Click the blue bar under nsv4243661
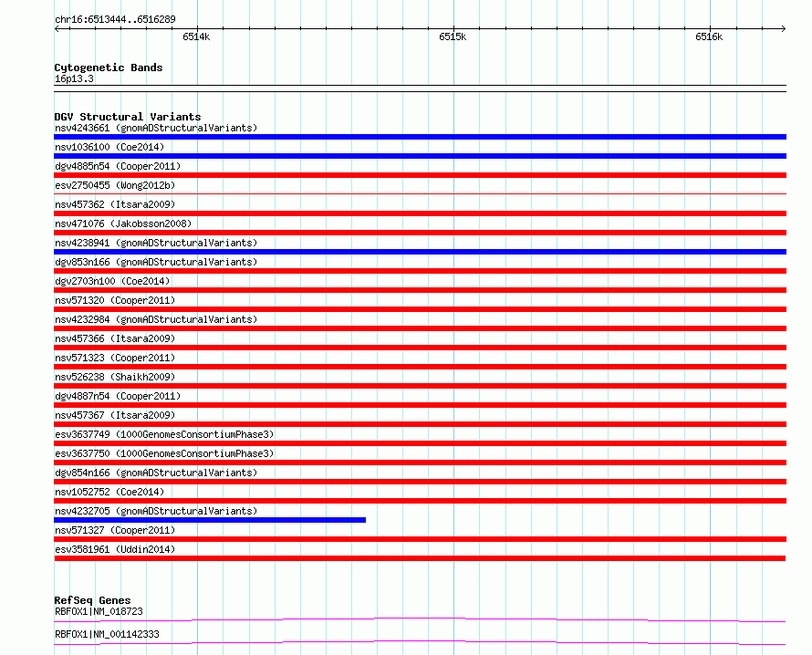 (420, 137)
